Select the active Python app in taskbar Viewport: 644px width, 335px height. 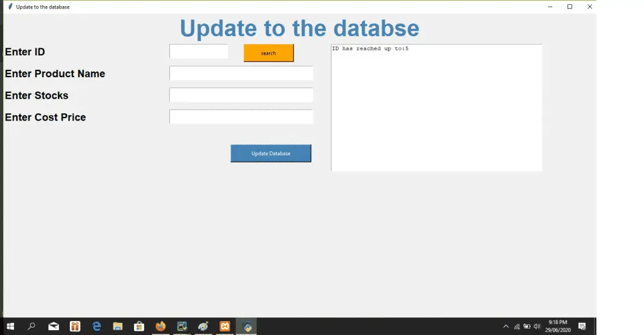pyautogui.click(x=247, y=327)
